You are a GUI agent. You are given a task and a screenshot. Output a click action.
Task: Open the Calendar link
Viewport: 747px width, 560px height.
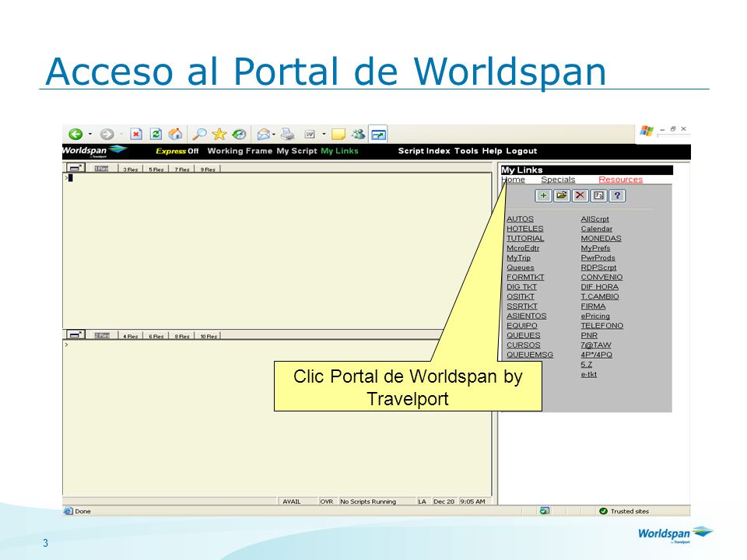pos(597,229)
